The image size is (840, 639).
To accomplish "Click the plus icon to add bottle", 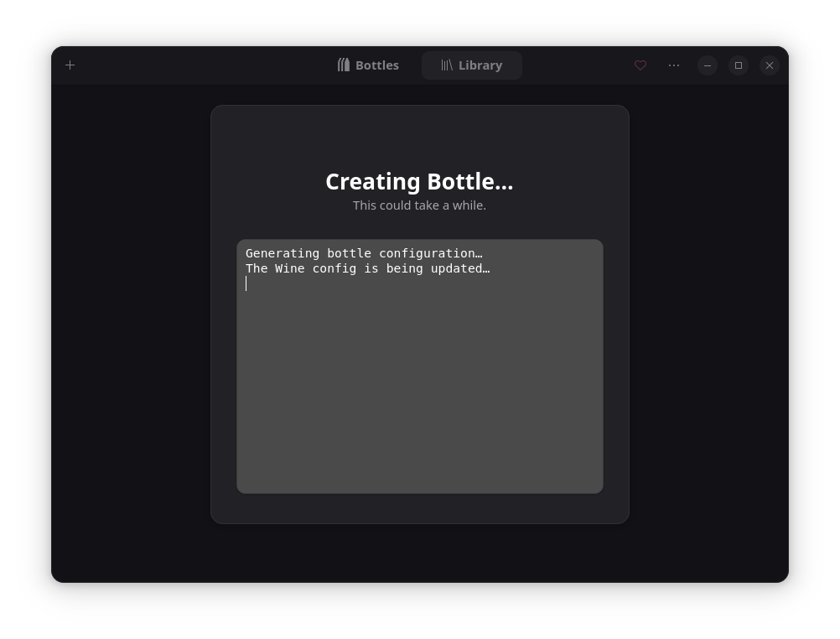I will click(70, 65).
